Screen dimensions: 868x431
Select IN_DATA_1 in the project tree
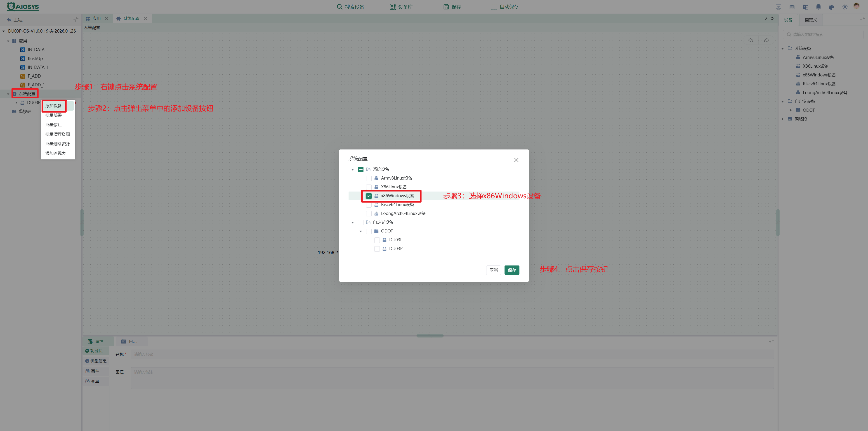pos(38,67)
